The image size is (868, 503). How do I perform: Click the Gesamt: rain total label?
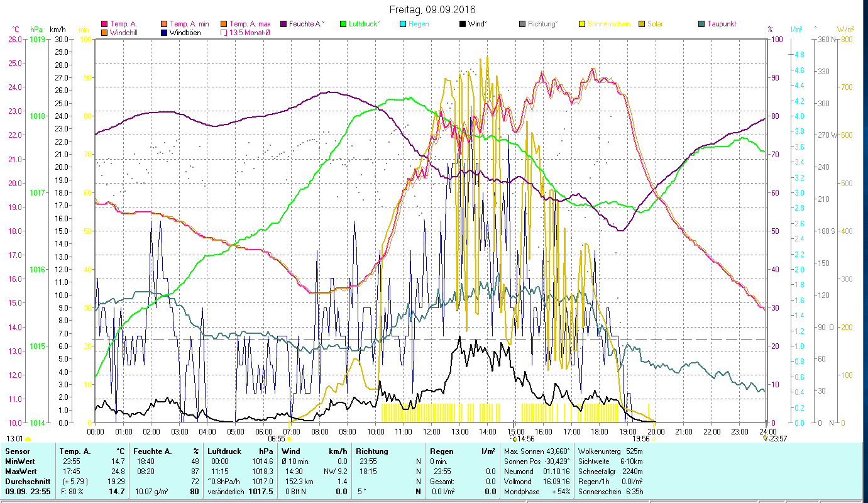tap(442, 481)
